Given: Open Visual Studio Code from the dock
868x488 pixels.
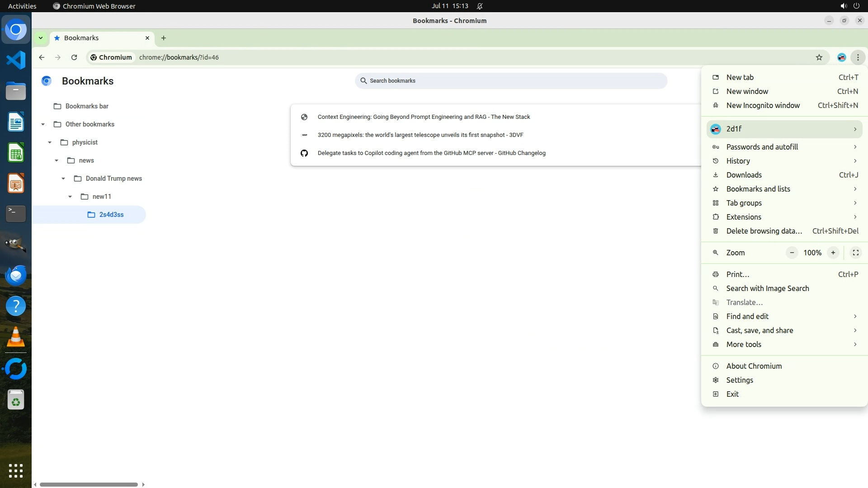Looking at the screenshot, I should 16,60.
